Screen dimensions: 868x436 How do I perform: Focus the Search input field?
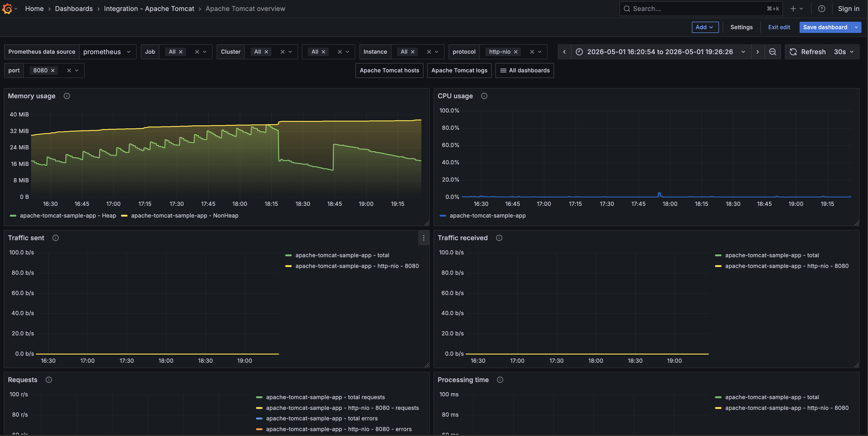tap(701, 9)
